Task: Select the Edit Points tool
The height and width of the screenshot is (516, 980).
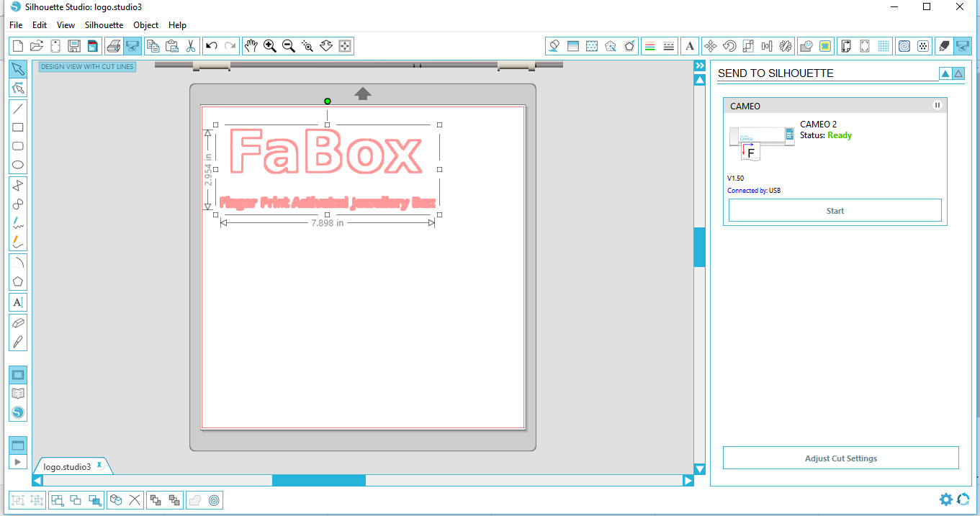Action: coord(18,88)
